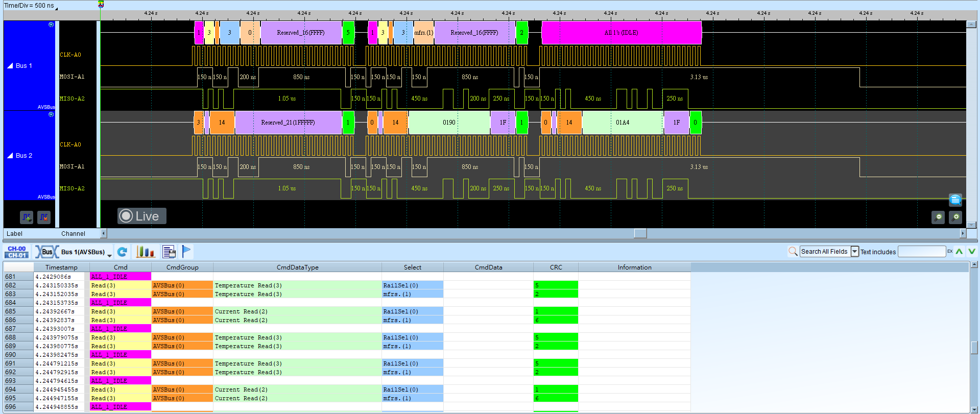Screen dimensions: 980x414
Task: Open Bus 1 settings gear
Action: [51, 25]
